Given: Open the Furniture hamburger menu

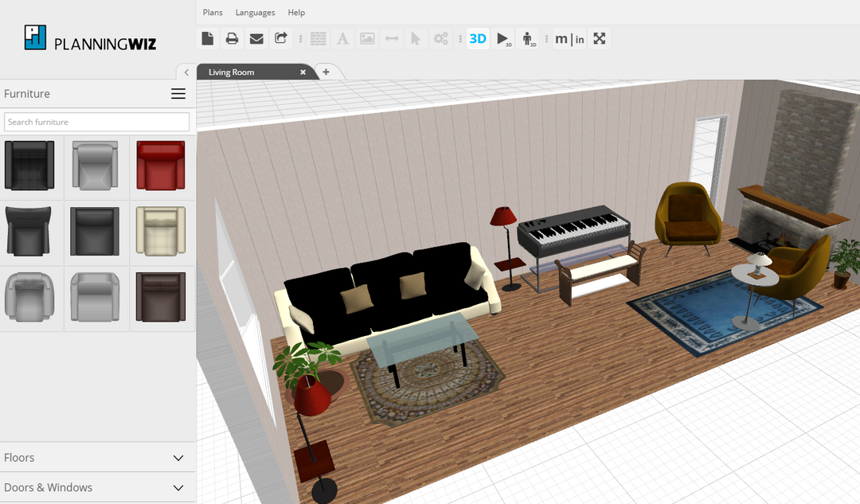Looking at the screenshot, I should (178, 94).
